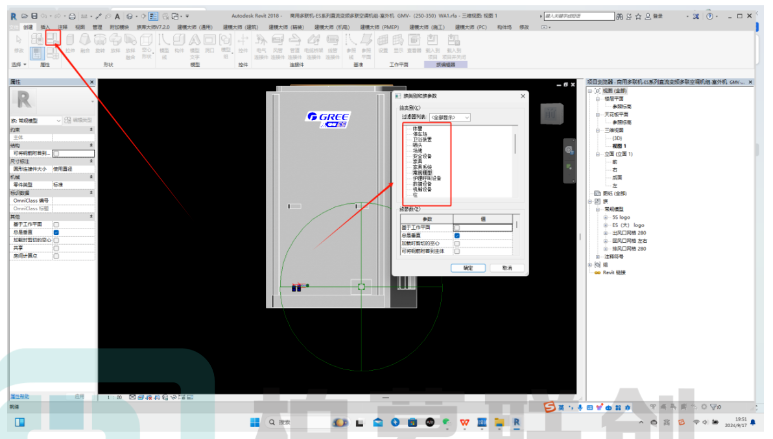Collapse the 天花板平面 tree node
The image size is (773, 439).
tap(598, 114)
